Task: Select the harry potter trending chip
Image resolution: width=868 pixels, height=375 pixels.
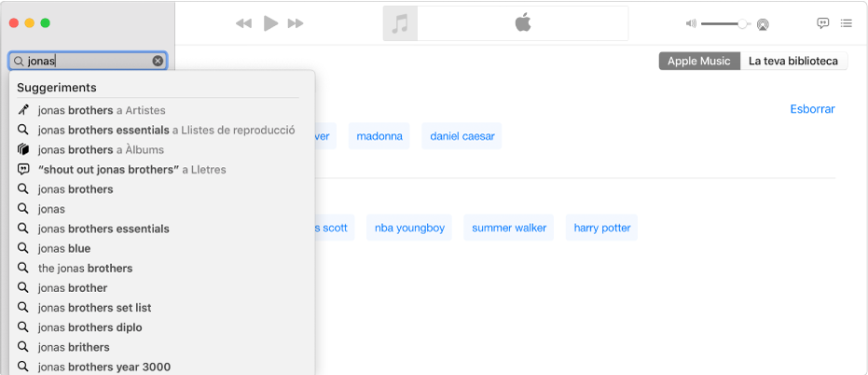Action: click(x=601, y=228)
